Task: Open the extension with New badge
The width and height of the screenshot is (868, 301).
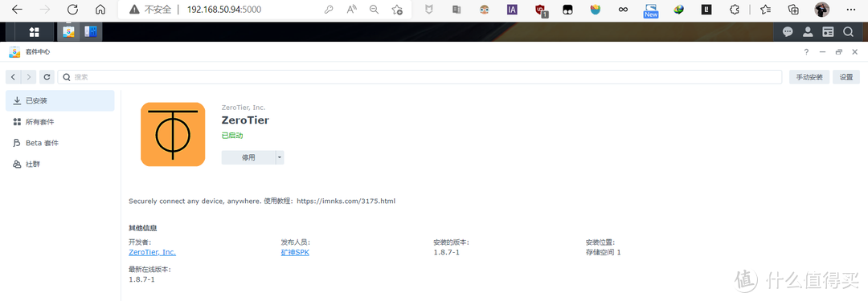Action: pos(650,10)
